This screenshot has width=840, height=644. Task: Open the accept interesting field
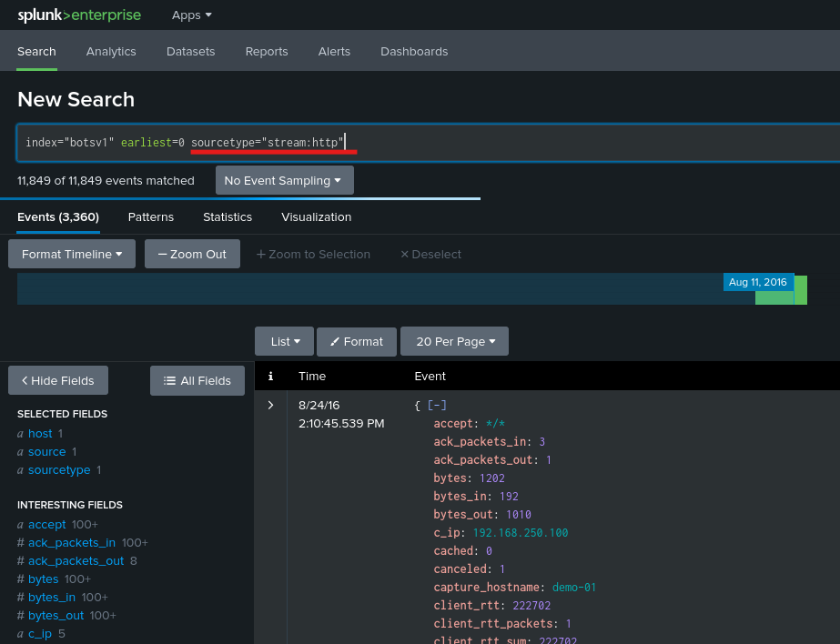pos(47,525)
